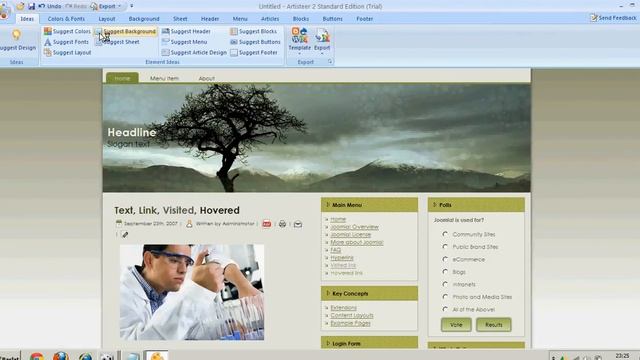Screen dimensions: 640x360
Task: Switch to the Sheet ribbon tab
Action: 180,19
